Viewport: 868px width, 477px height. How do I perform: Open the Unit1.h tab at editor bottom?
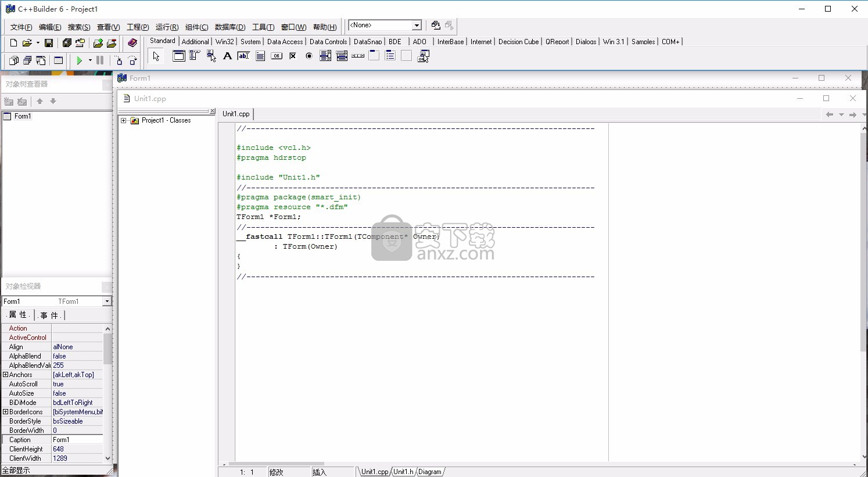click(403, 472)
